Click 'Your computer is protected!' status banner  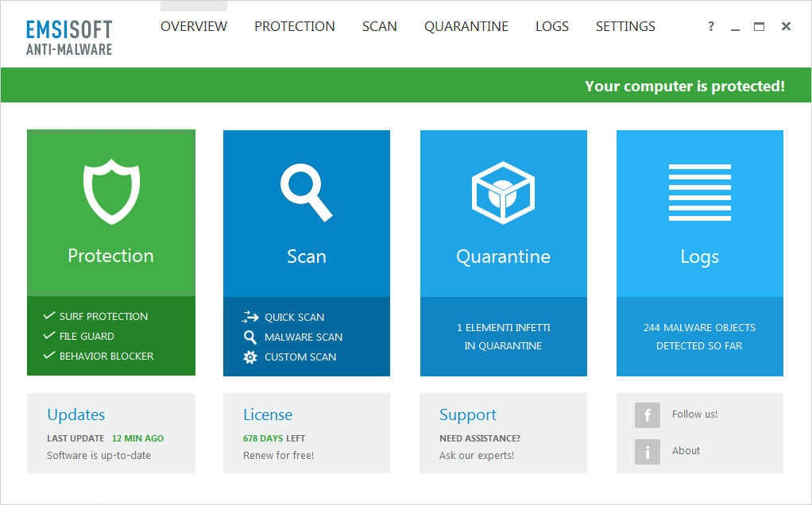click(x=685, y=86)
